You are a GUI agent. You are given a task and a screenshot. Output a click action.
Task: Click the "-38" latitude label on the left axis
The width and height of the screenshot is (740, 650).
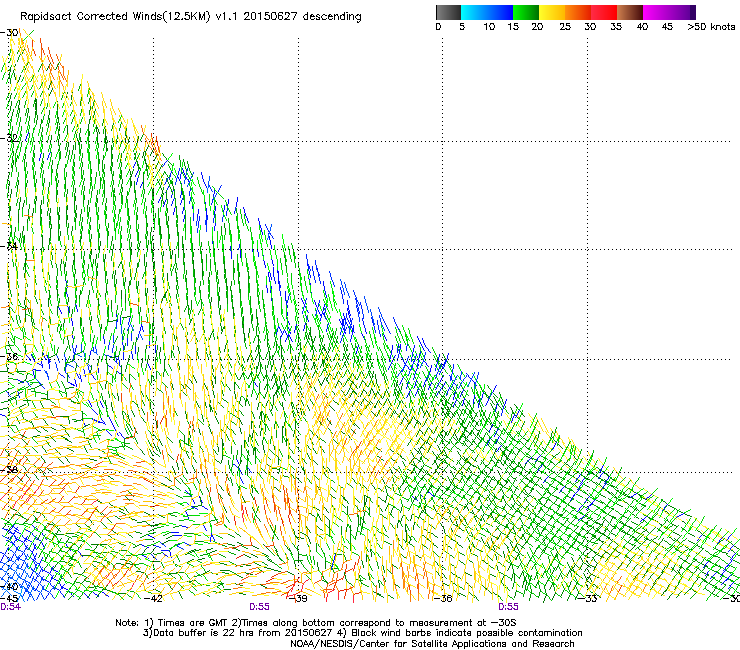point(9,470)
